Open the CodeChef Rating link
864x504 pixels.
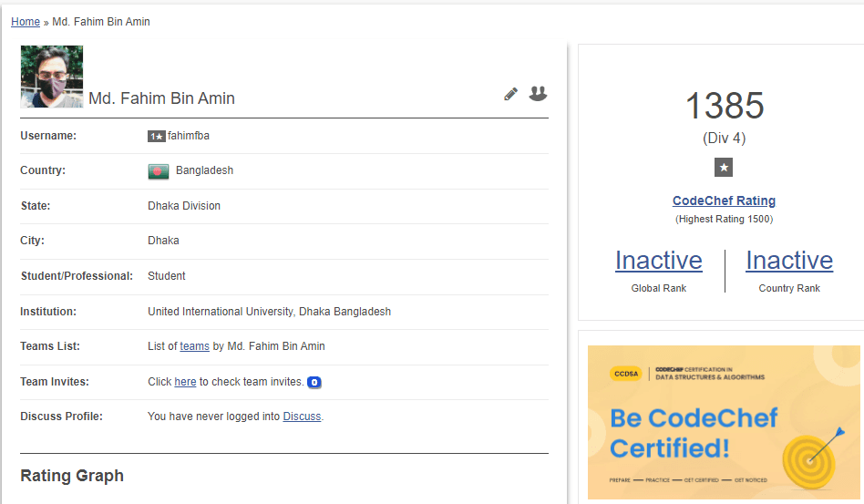[724, 201]
